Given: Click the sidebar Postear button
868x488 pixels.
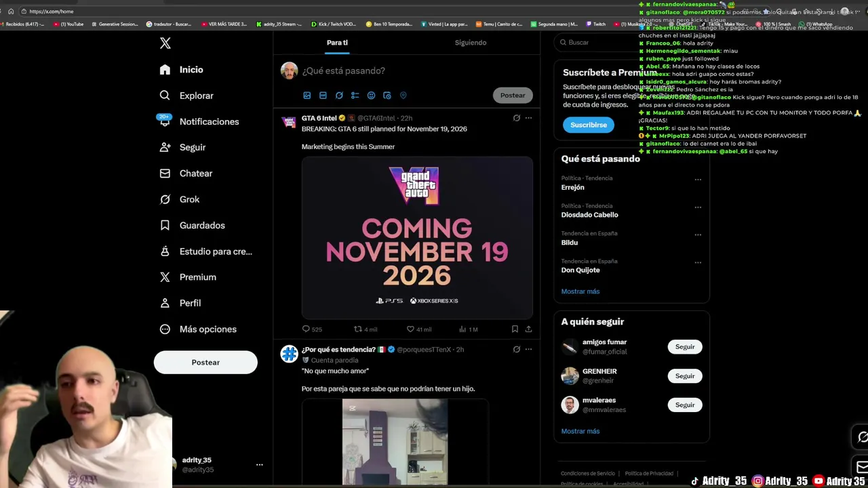Looking at the screenshot, I should (205, 363).
